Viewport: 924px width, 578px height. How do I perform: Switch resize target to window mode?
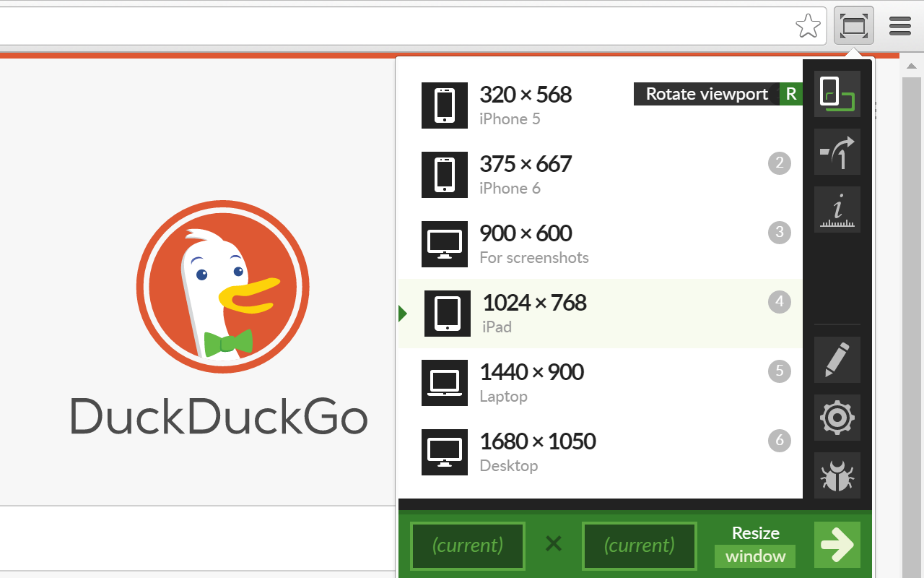tap(754, 556)
